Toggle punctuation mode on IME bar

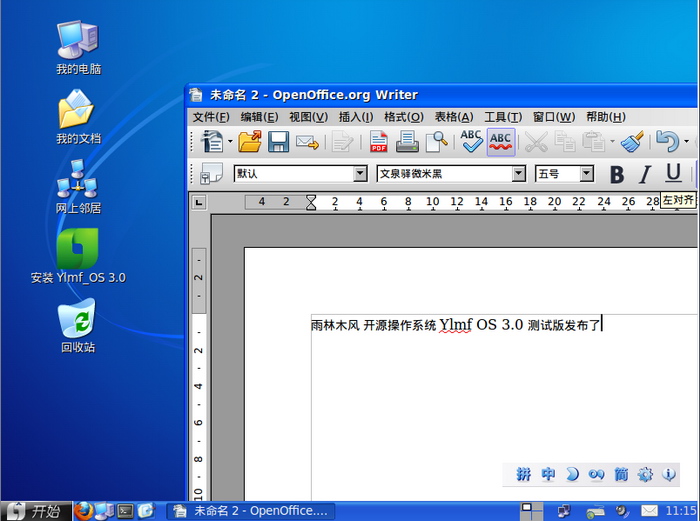point(596,474)
